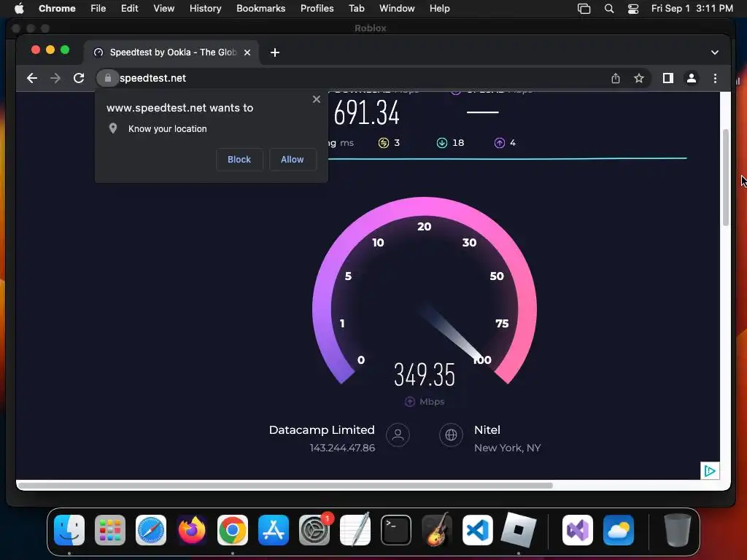Reload the speedtest.net page

(79, 78)
